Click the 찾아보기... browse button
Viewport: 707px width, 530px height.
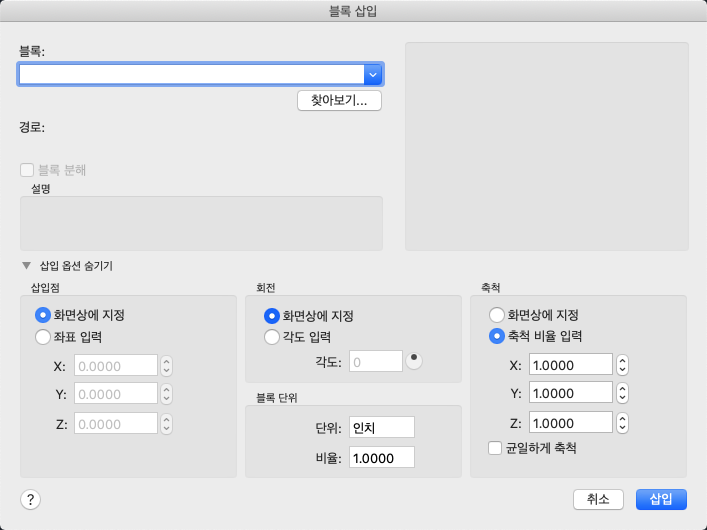339,101
